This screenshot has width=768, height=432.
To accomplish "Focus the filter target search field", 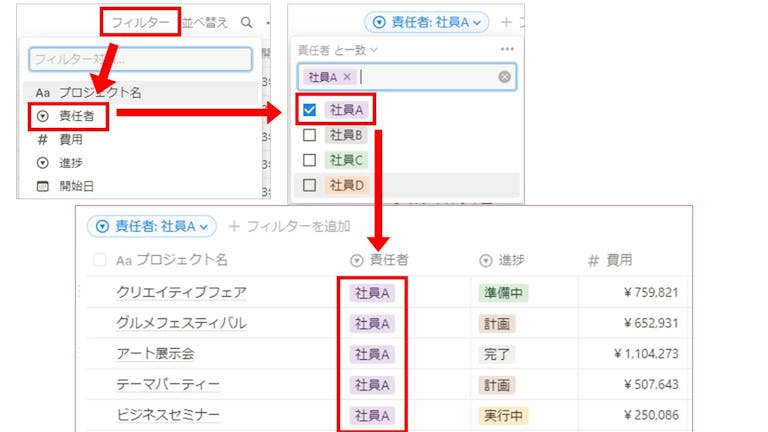I will point(141,59).
